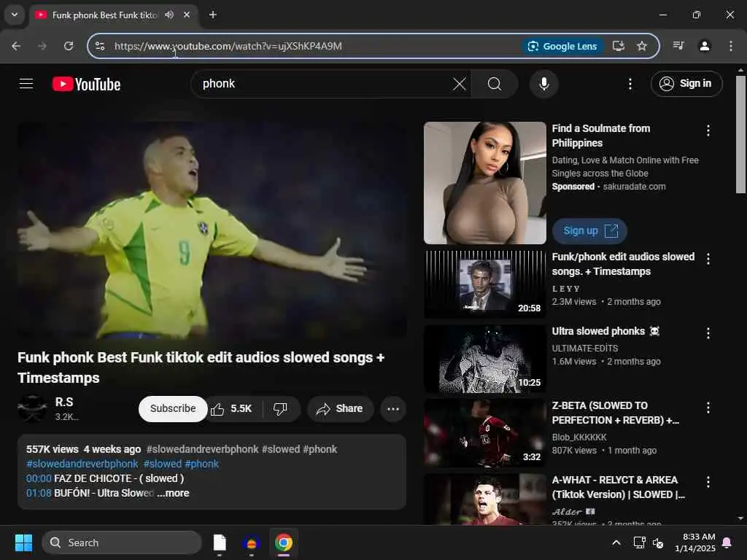Open the YouTube hamburger guide menu
Viewport: 747px width, 560px height.
coord(26,84)
